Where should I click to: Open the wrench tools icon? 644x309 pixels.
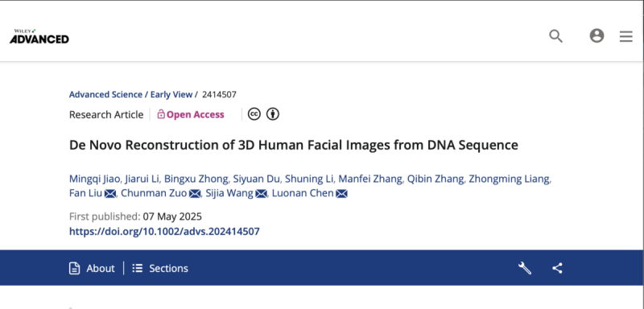(525, 269)
